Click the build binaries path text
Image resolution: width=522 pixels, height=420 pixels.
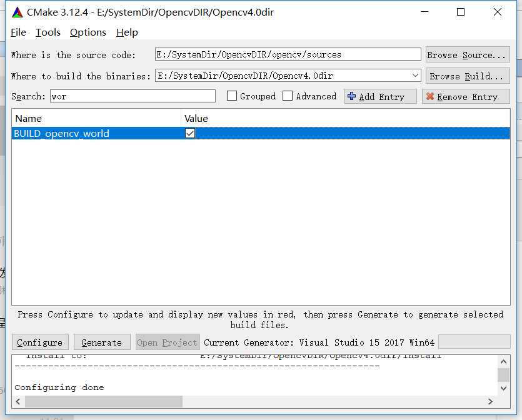pyautogui.click(x=245, y=76)
